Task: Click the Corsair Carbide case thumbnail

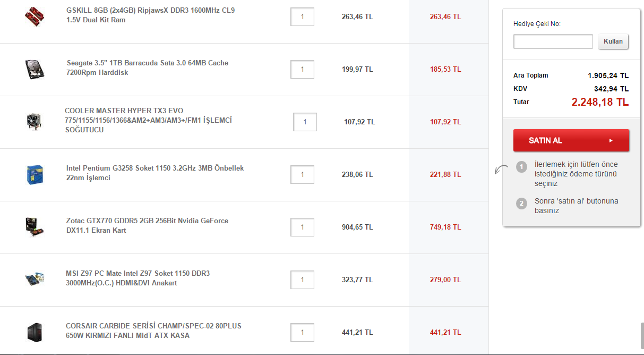Action: (x=35, y=332)
